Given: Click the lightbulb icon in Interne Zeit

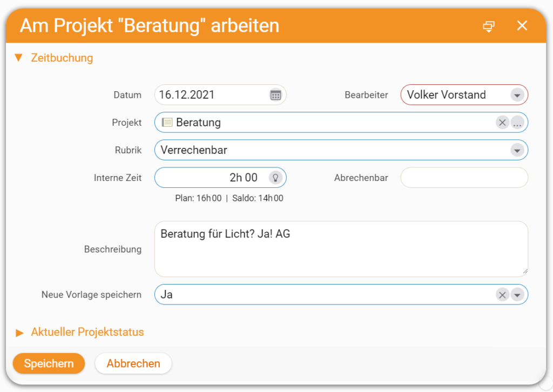Looking at the screenshot, I should pyautogui.click(x=275, y=178).
